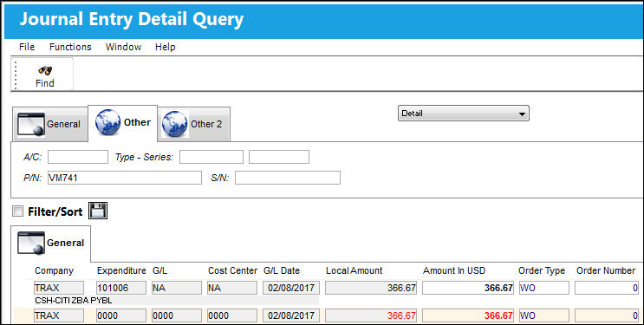The image size is (644, 325).
Task: Click the Local Amount column header
Action: click(354, 270)
